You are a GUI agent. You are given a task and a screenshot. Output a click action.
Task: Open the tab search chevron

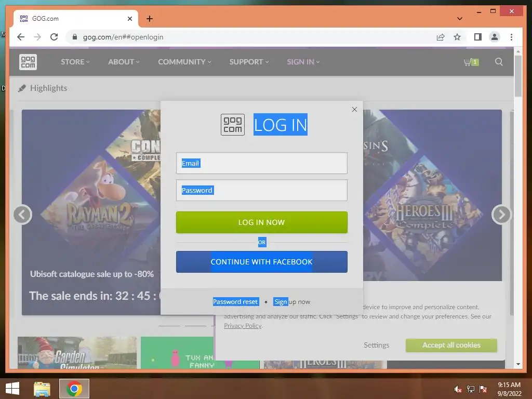460,19
